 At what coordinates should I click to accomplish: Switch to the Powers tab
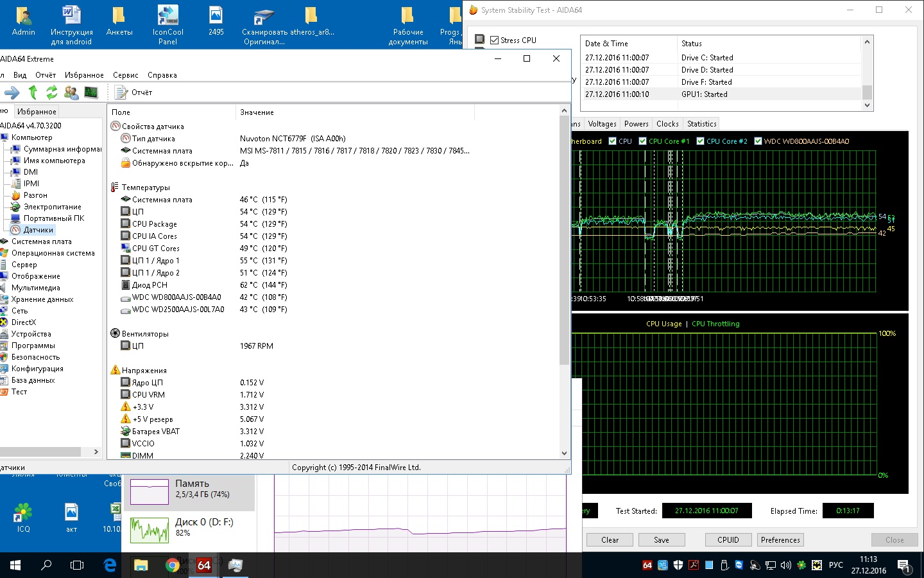tap(637, 124)
